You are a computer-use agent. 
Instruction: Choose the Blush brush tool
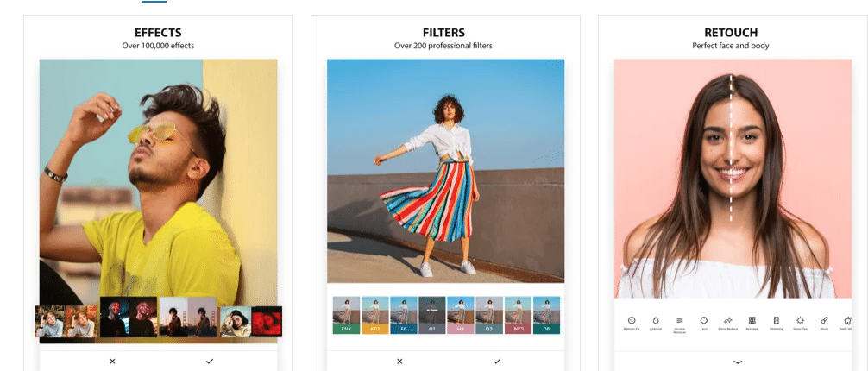[x=824, y=324]
